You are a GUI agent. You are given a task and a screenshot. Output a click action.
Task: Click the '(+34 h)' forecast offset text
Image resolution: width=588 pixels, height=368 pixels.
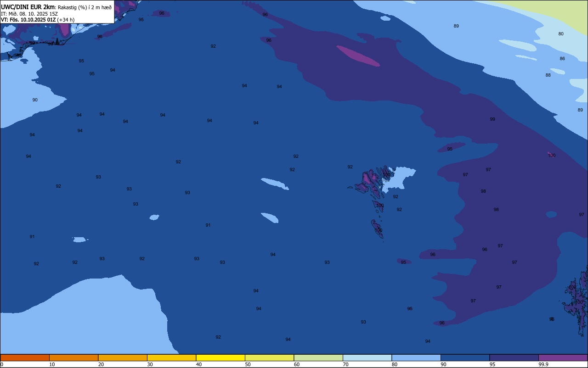click(x=66, y=20)
